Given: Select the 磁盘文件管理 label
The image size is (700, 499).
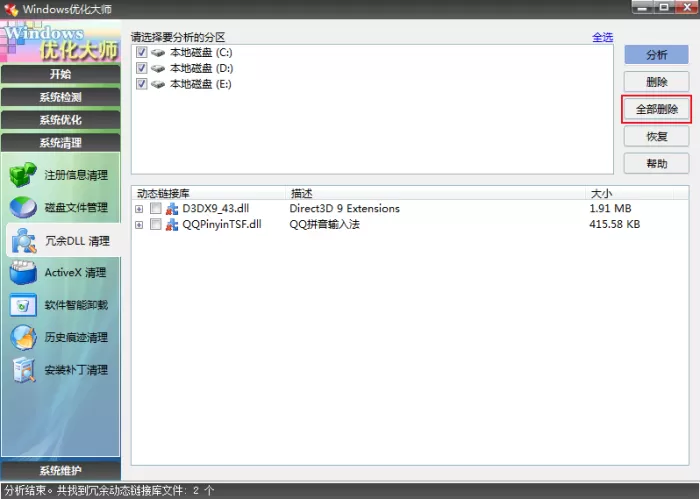Looking at the screenshot, I should coord(76,208).
